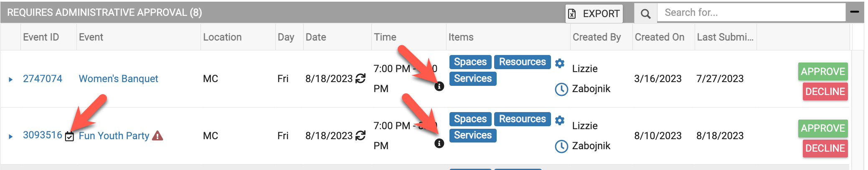Click the recurring icon by Women's Banquet date

[x=360, y=78]
